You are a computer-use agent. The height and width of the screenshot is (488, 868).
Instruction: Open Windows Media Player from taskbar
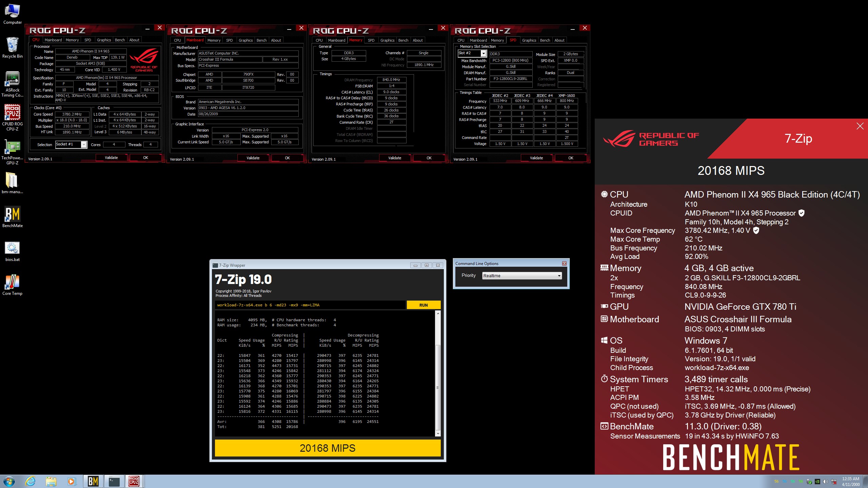pyautogui.click(x=72, y=481)
